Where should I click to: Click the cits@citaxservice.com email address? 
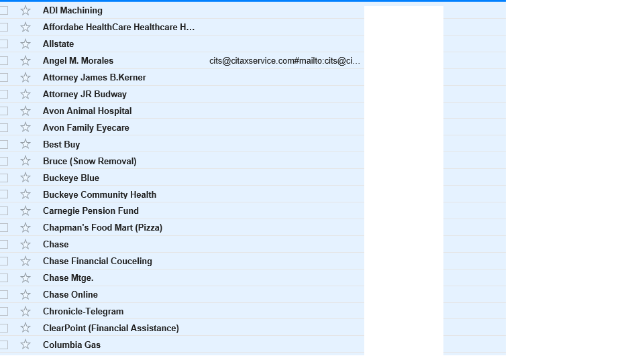tap(284, 61)
